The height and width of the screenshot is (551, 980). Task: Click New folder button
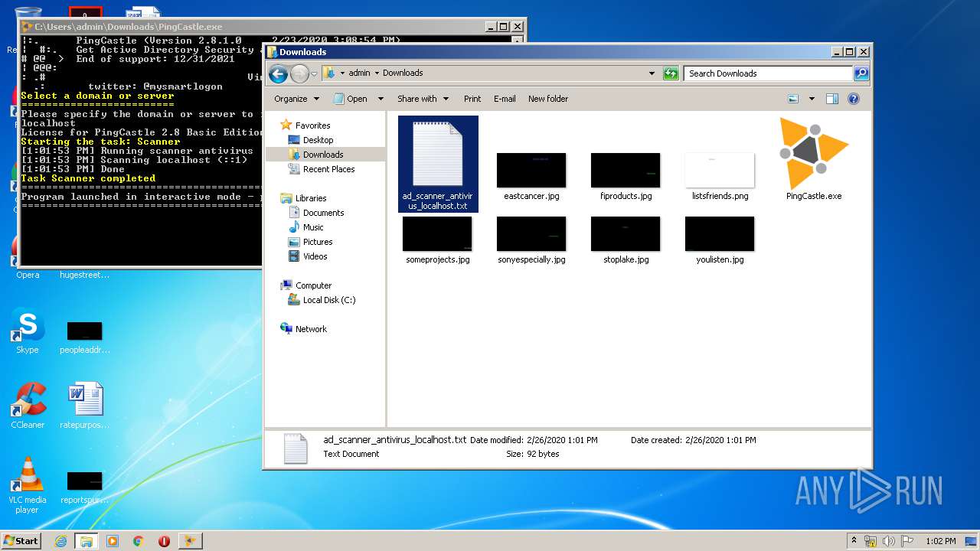(548, 99)
